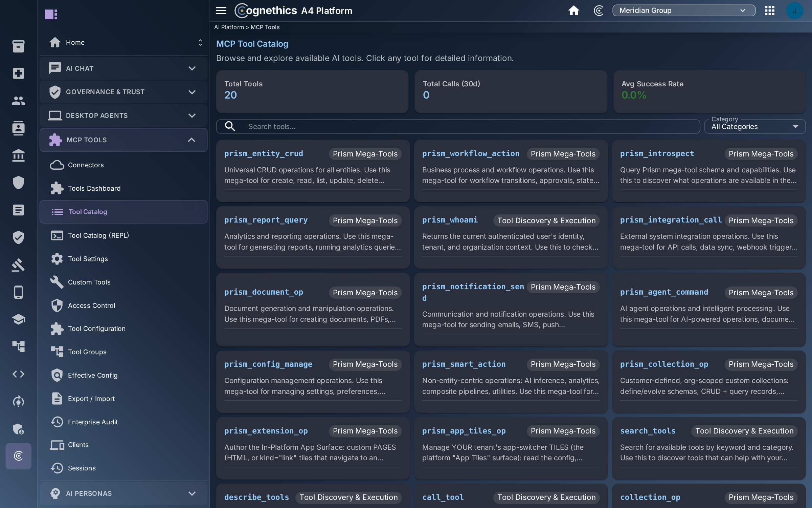Open the hamburger menu in the header
Screen dimensions: 812x508
[x=221, y=10]
